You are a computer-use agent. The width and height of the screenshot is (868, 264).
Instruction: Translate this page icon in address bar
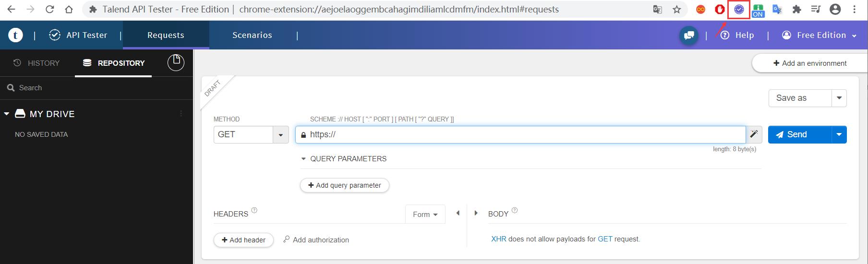coord(658,9)
